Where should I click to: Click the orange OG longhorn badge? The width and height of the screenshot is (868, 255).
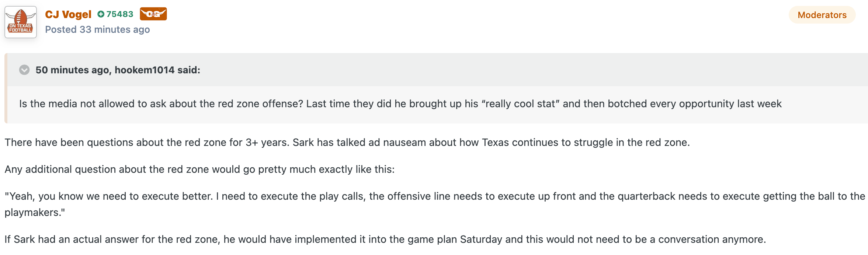click(x=153, y=14)
